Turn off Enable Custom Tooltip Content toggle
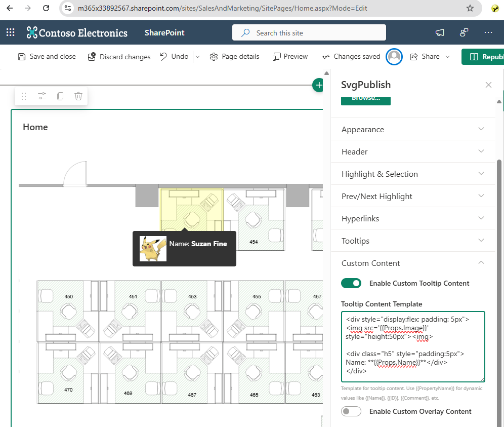The image size is (504, 427). [351, 283]
